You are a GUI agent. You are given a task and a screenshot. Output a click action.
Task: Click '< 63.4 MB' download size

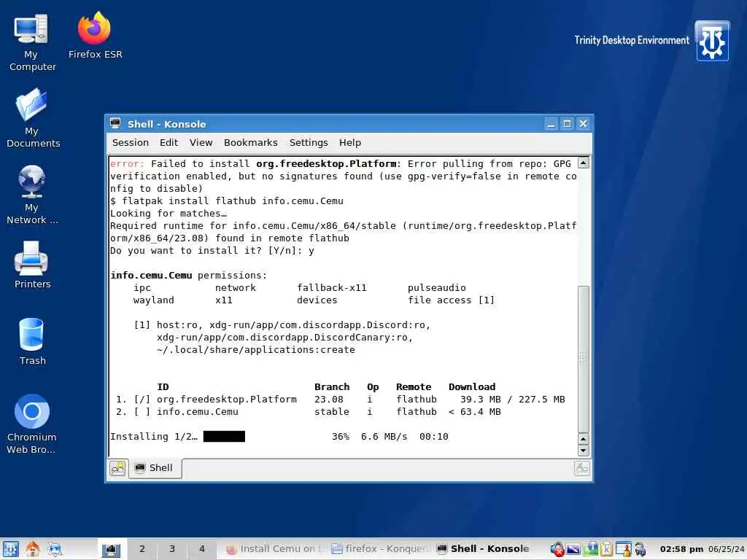click(474, 411)
